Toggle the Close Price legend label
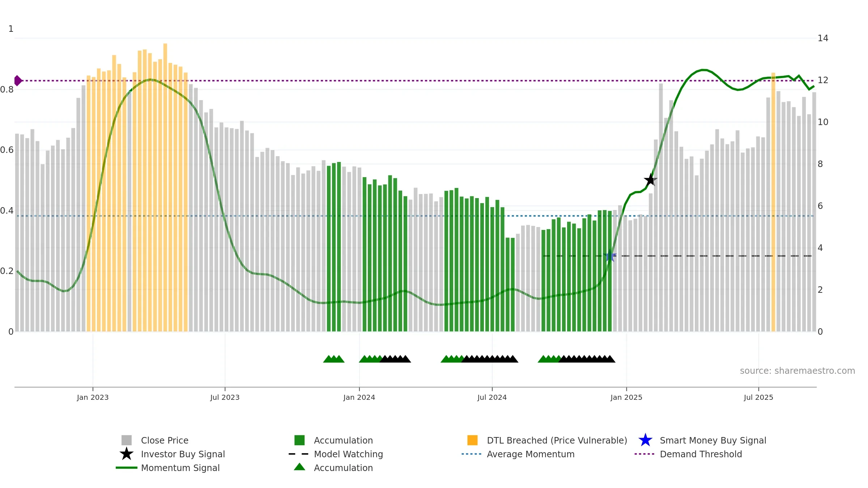Image resolution: width=868 pixels, height=488 pixels. (165, 440)
